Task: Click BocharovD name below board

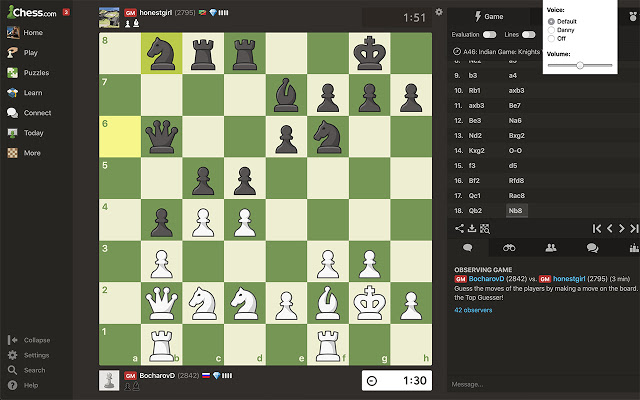Action: point(157,376)
